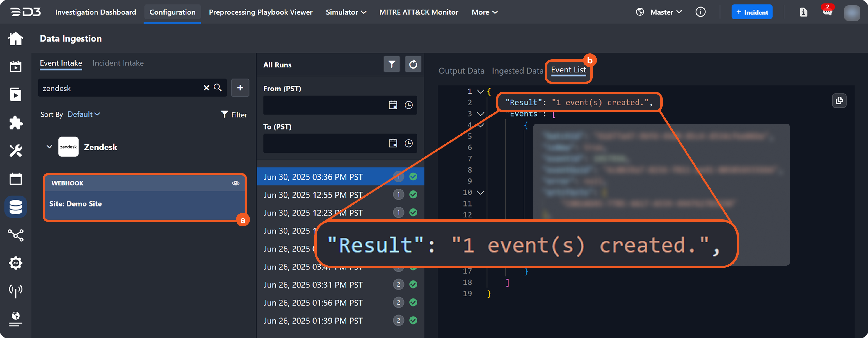Switch to the Ingested Data tab
Screen dimensions: 868x338
(518, 71)
